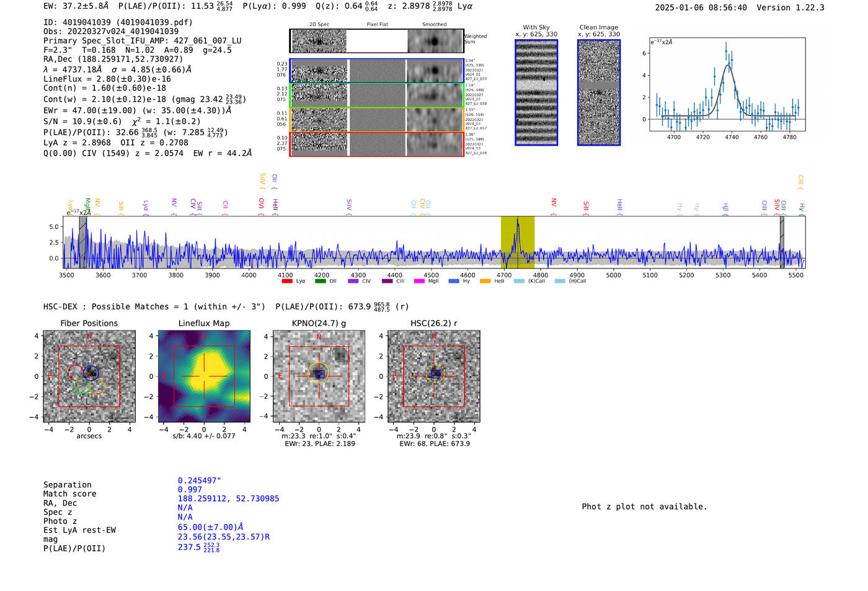Click the blue fiber circle in Fiber Positions
This screenshot has width=868, height=591.
point(91,373)
